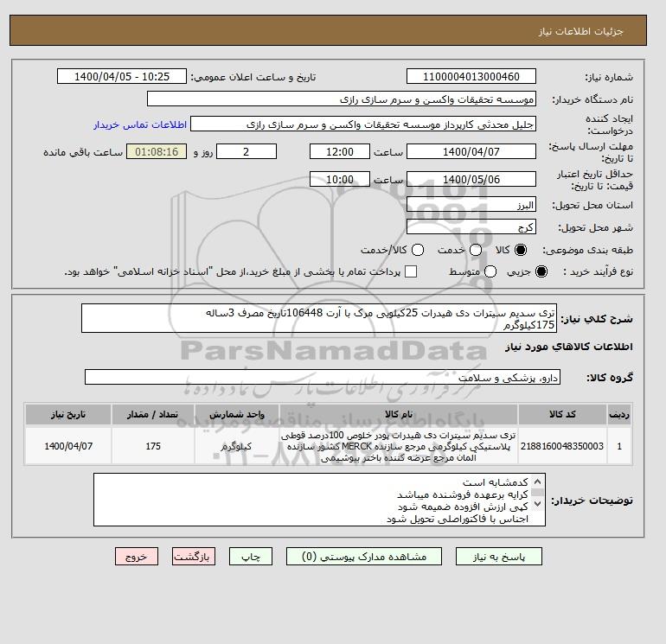Click item code 2188160048350003 cell
The width and height of the screenshot is (666, 644).
[562, 446]
